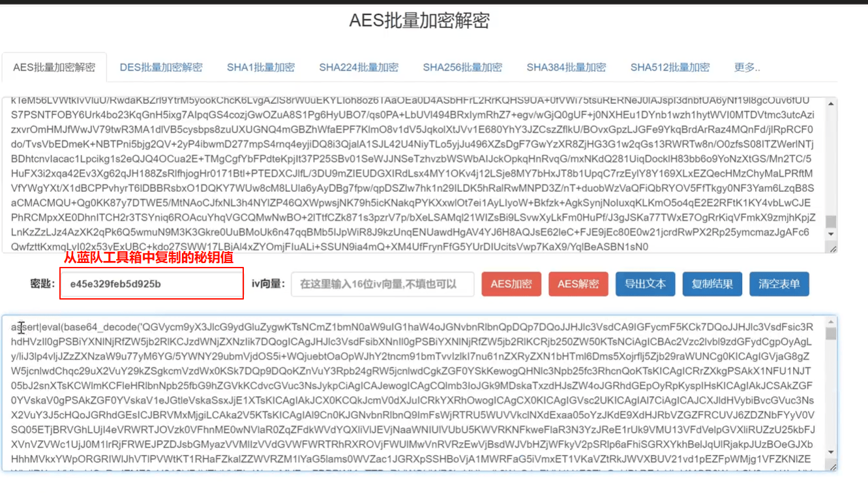Click upper textarea scrollbar up arrow
This screenshot has width=868, height=496.
tap(831, 104)
